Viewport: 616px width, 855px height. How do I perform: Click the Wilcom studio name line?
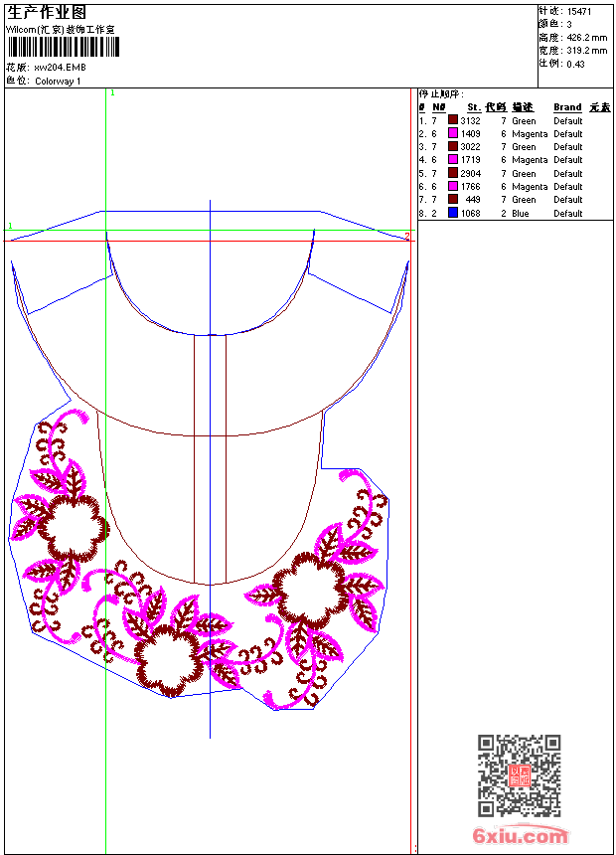(60, 30)
